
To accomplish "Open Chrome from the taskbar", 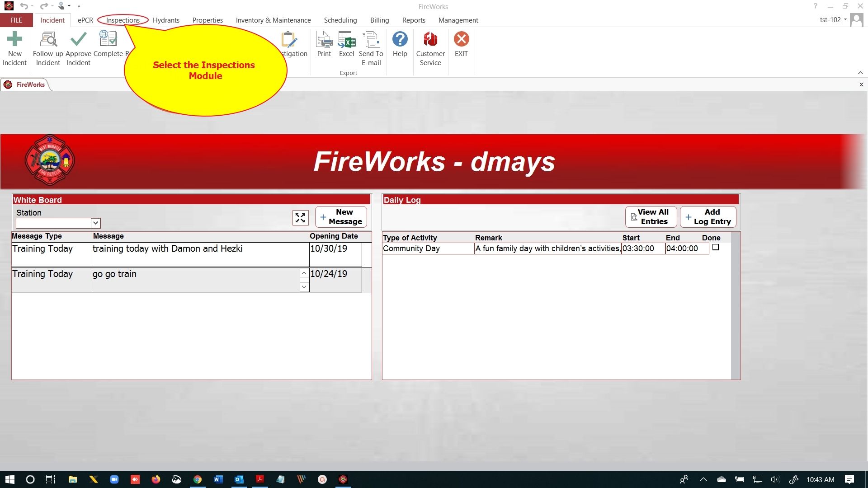I will [198, 479].
